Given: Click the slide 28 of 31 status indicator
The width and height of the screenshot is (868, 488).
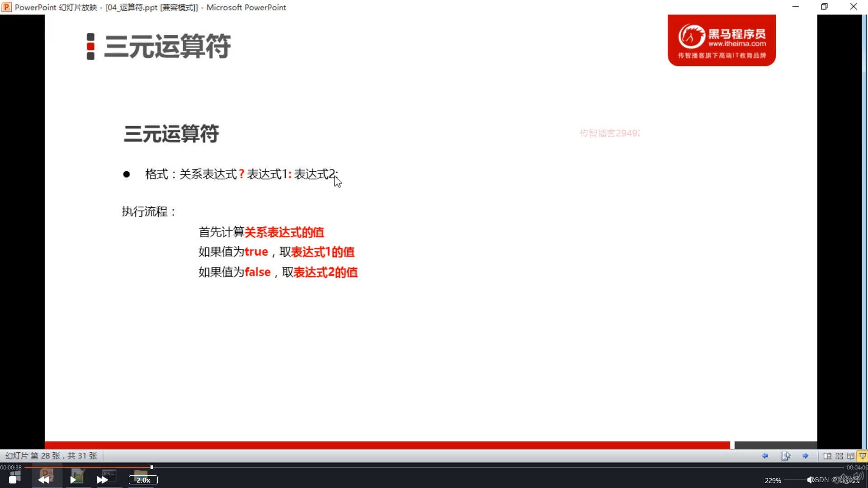Looking at the screenshot, I should [51, 456].
